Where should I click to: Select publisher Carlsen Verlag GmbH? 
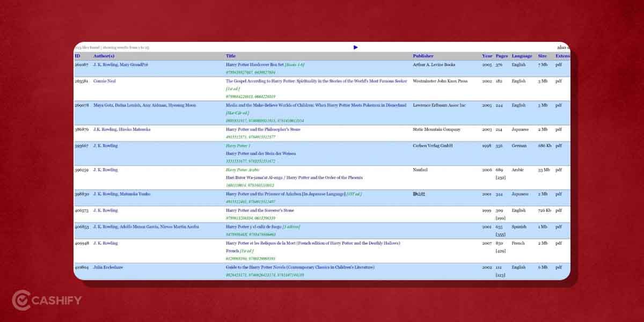[x=433, y=145]
